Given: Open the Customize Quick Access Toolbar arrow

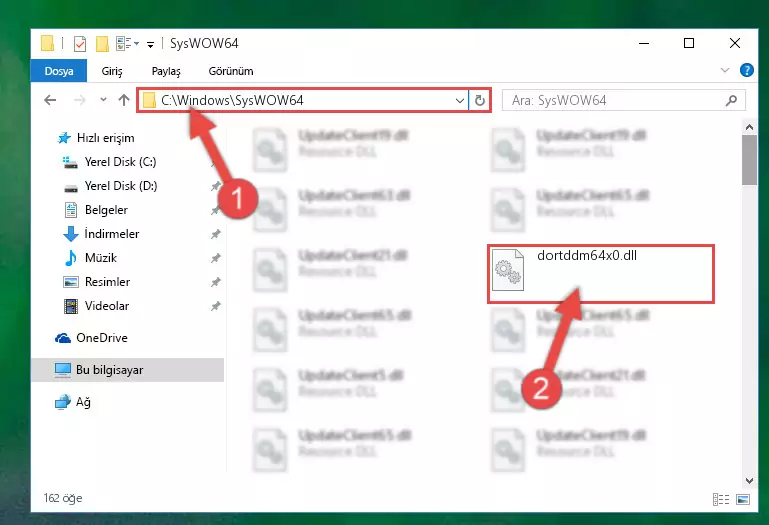Looking at the screenshot, I should coord(151,45).
